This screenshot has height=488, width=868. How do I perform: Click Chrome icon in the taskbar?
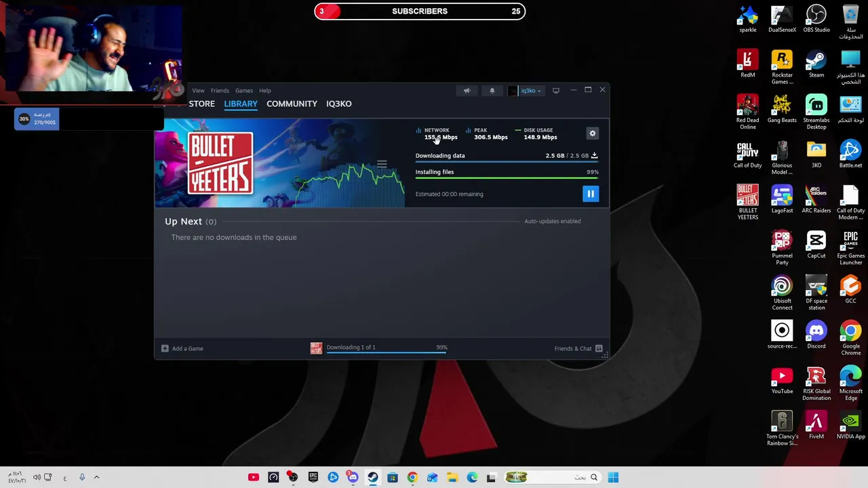(412, 477)
